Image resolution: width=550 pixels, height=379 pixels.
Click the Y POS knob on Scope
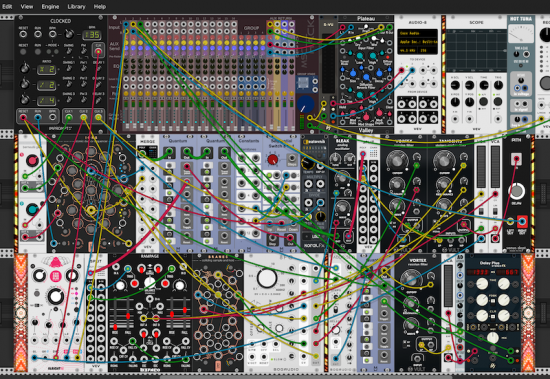point(469,102)
